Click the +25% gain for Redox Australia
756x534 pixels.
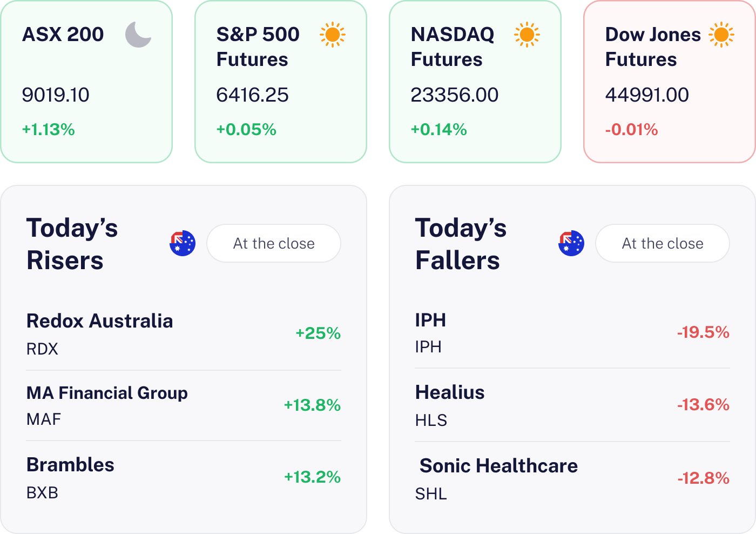coord(318,333)
